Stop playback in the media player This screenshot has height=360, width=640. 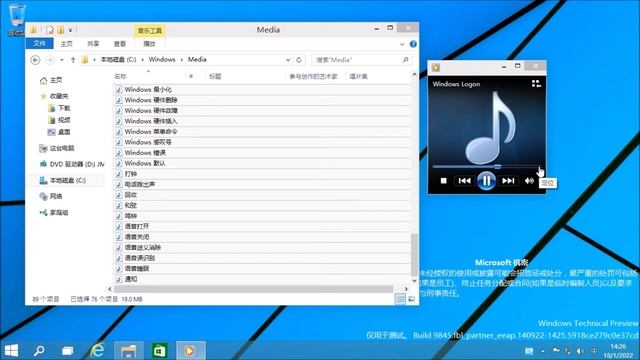(x=444, y=180)
